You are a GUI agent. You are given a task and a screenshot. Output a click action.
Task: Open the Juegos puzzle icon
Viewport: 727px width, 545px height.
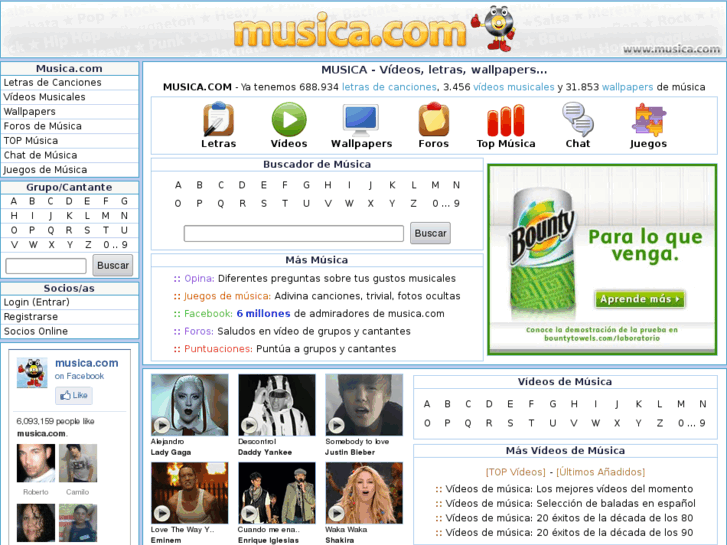648,120
